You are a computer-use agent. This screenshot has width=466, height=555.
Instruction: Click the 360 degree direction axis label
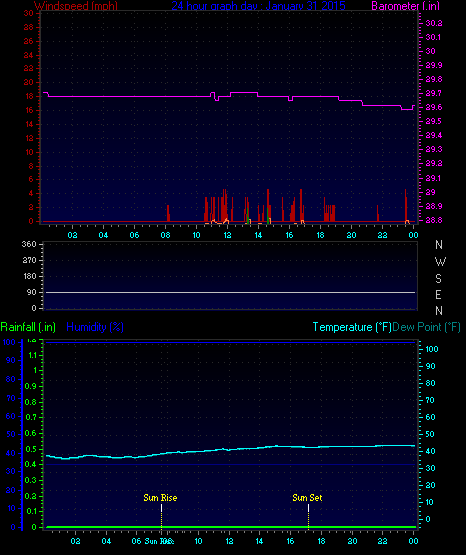tap(29, 244)
